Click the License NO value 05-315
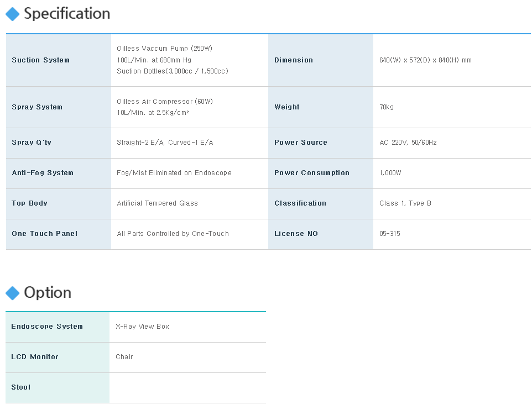Screen dimensions: 532x410 click(x=389, y=234)
